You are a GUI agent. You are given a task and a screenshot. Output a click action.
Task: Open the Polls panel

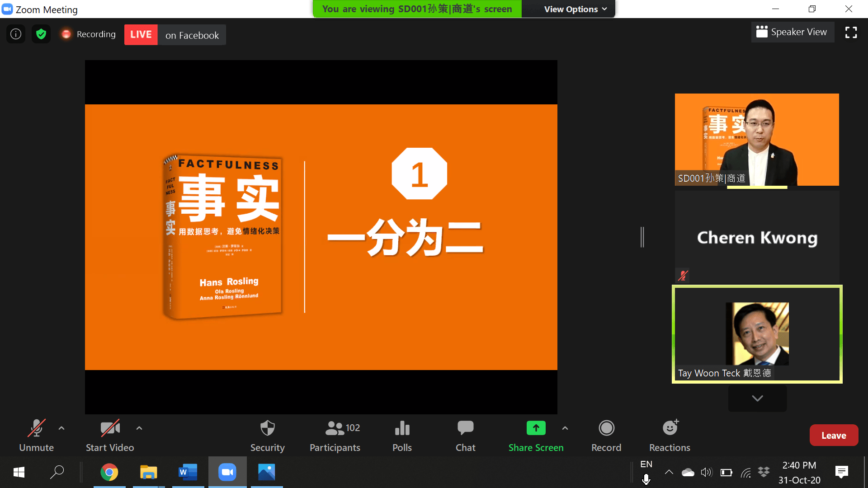tap(402, 435)
